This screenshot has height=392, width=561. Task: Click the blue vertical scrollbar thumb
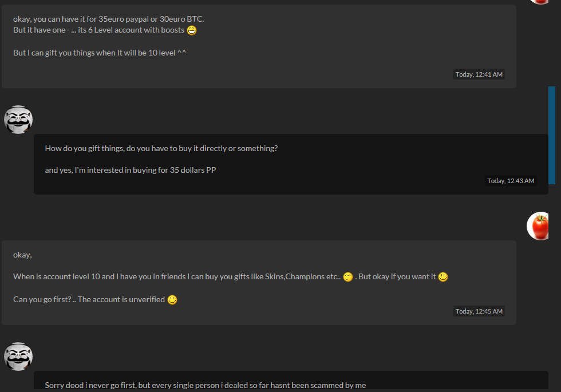(552, 135)
